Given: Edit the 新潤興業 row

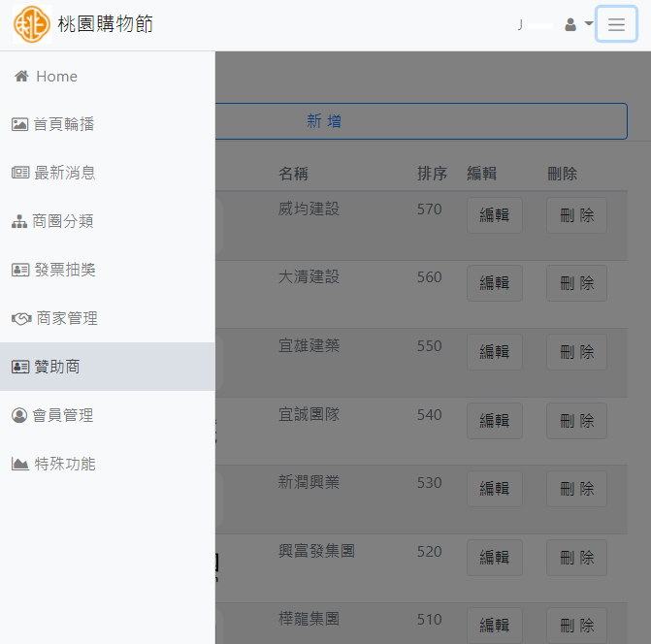Looking at the screenshot, I should point(495,489).
